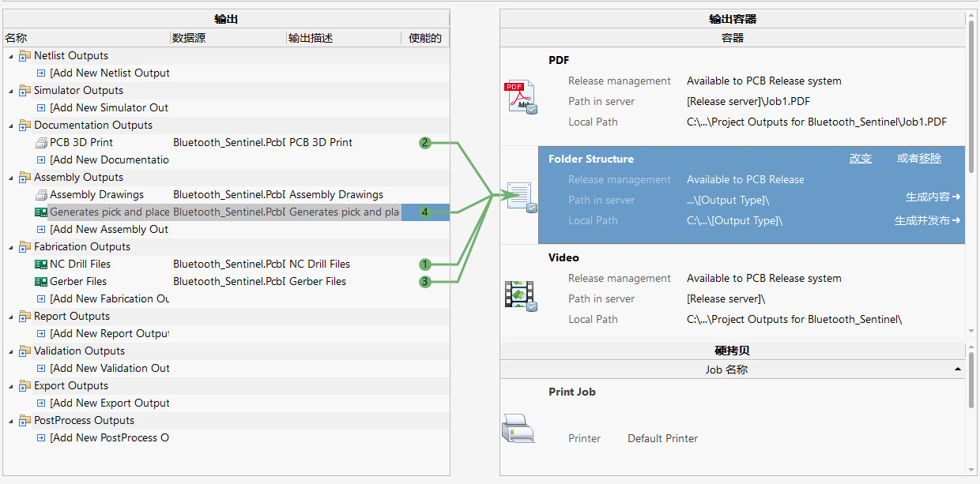Click the Job 名称 column header

tap(726, 370)
